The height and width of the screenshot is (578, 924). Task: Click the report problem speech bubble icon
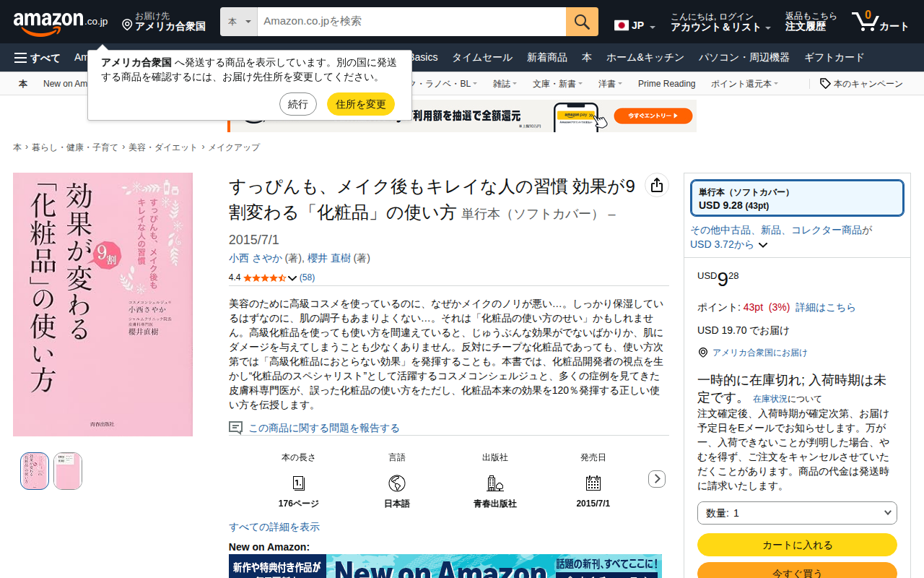235,428
